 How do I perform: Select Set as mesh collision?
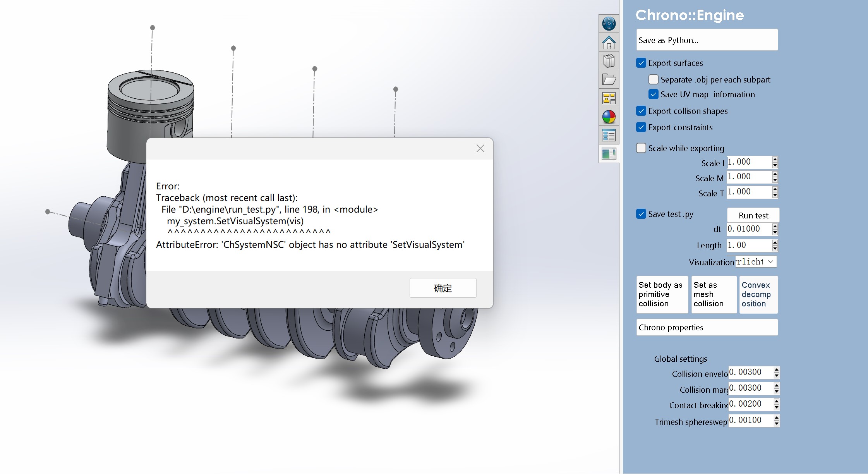click(714, 294)
